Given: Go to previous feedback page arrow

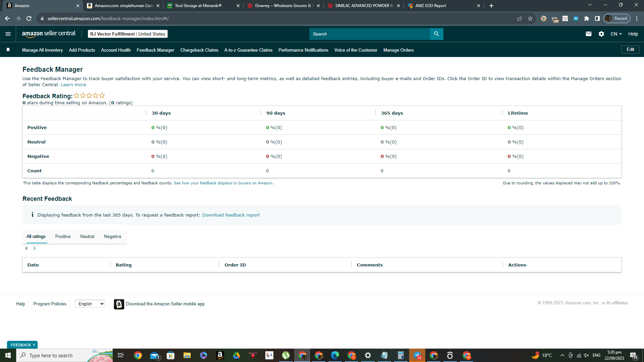Looking at the screenshot, I should (x=26, y=248).
